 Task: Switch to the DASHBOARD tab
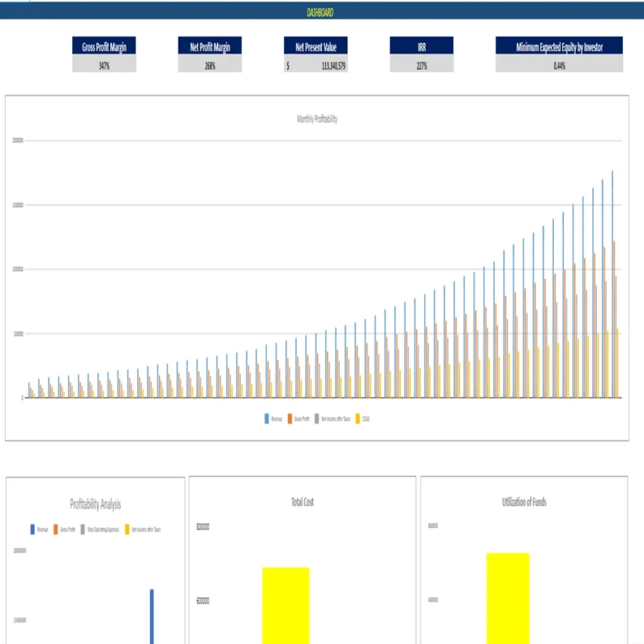pos(321,12)
